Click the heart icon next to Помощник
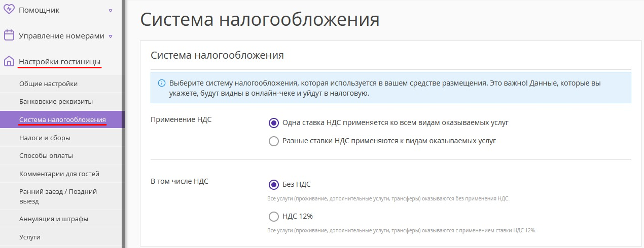The height and width of the screenshot is (248, 644). pyautogui.click(x=9, y=9)
